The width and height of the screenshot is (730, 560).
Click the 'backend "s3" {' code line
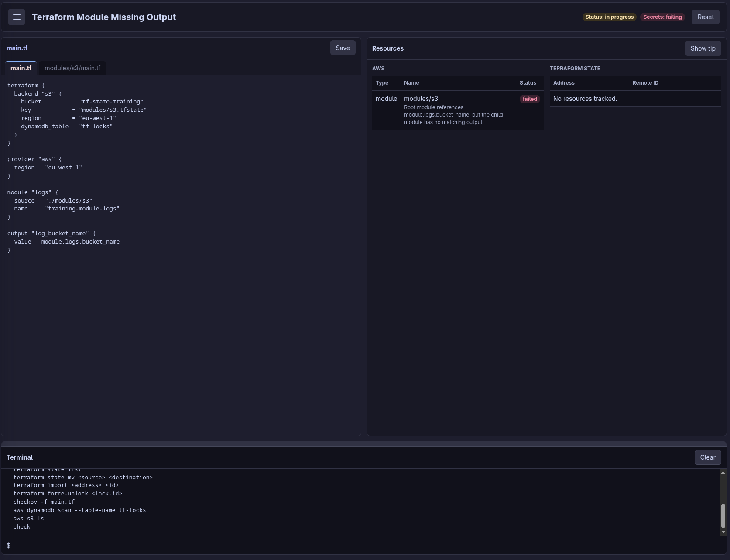point(38,94)
